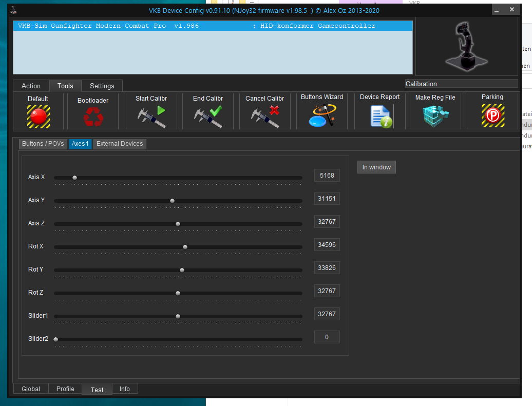Click the red Default reset icon
532x406 pixels.
tap(39, 117)
